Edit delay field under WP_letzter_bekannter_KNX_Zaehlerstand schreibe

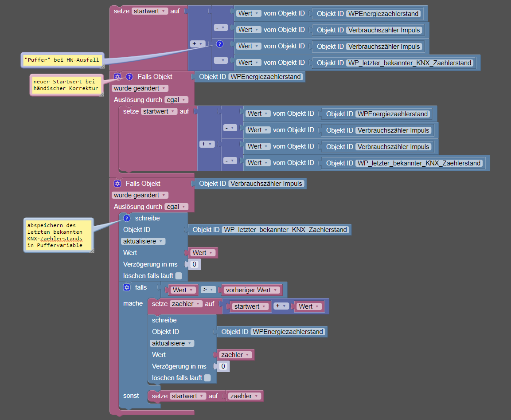194,264
